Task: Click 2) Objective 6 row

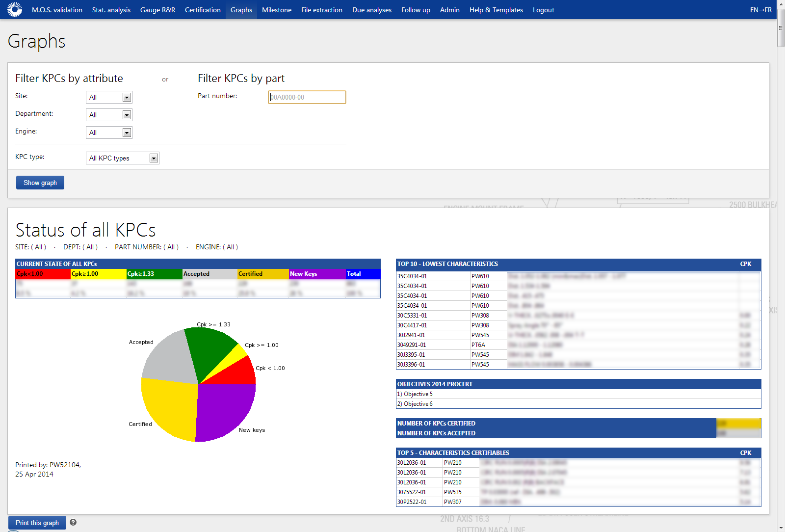Action: tap(578, 404)
